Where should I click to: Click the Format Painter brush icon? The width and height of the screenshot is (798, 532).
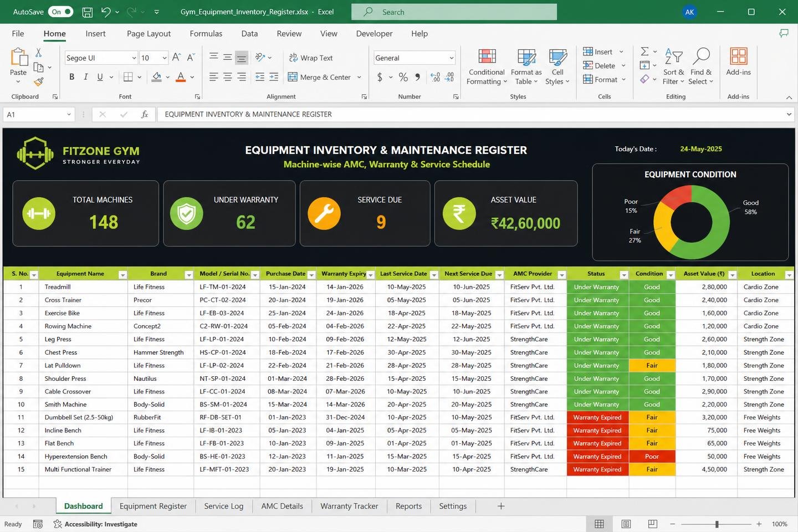[x=38, y=82]
